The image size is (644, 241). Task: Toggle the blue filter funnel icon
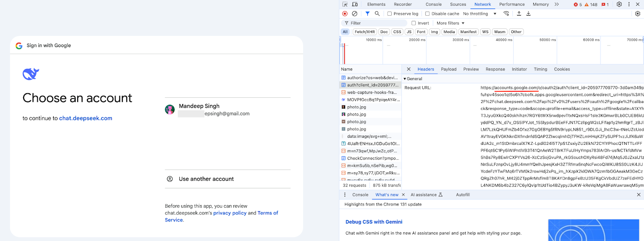tap(367, 14)
